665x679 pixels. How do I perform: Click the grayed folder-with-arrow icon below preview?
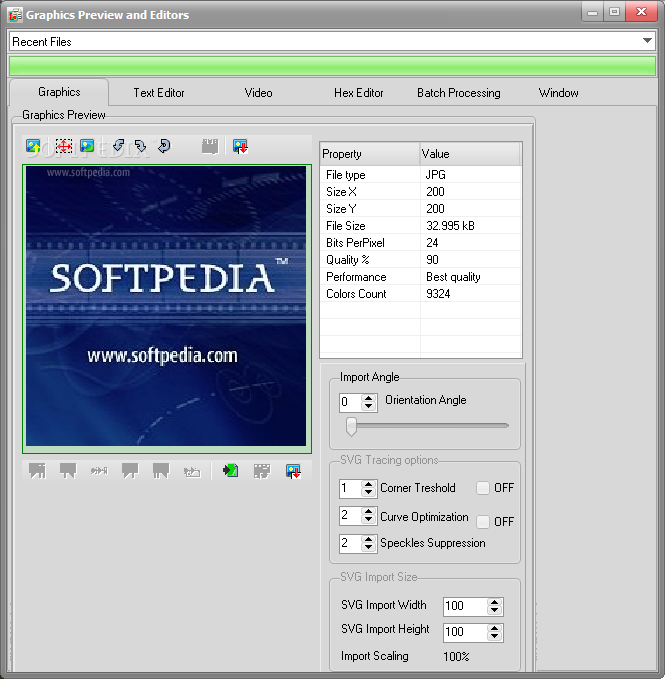coord(192,471)
